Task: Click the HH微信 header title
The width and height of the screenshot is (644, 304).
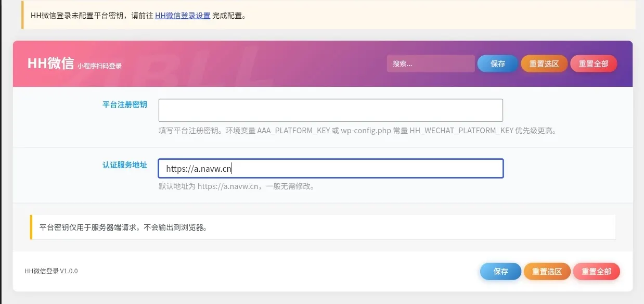Action: click(x=50, y=64)
